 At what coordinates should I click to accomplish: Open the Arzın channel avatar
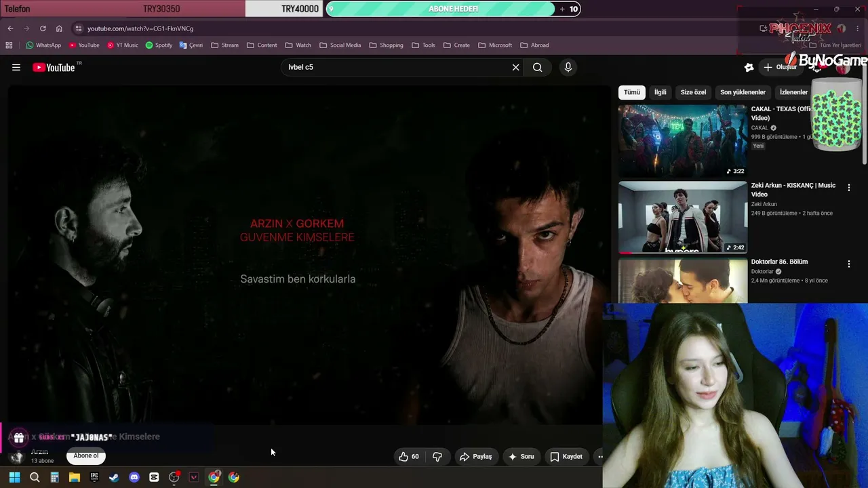(x=17, y=456)
